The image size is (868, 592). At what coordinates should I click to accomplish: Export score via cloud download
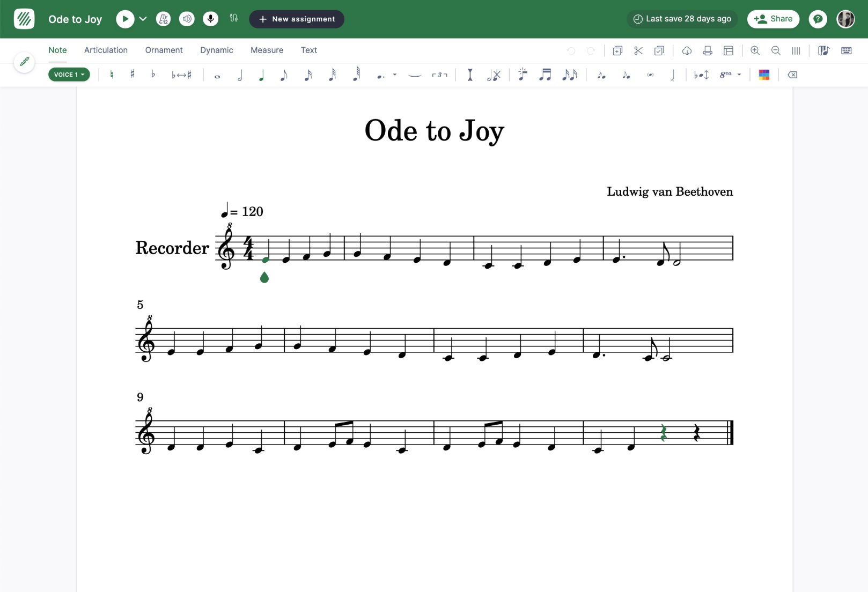[x=687, y=51]
